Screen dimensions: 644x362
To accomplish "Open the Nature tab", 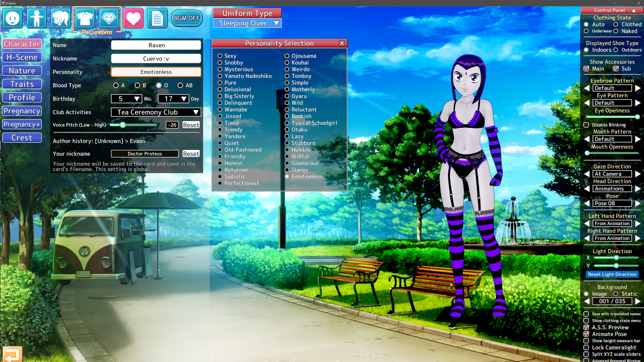I will [x=22, y=71].
